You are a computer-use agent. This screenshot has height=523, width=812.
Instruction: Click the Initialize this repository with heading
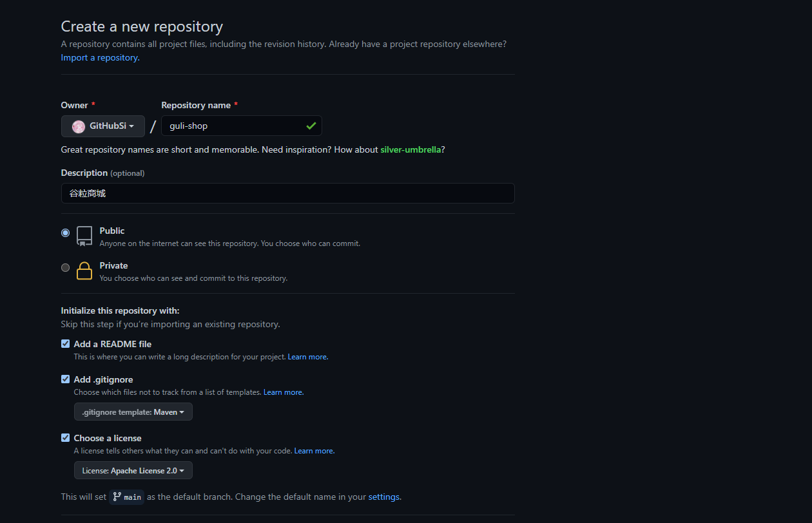[121, 310]
